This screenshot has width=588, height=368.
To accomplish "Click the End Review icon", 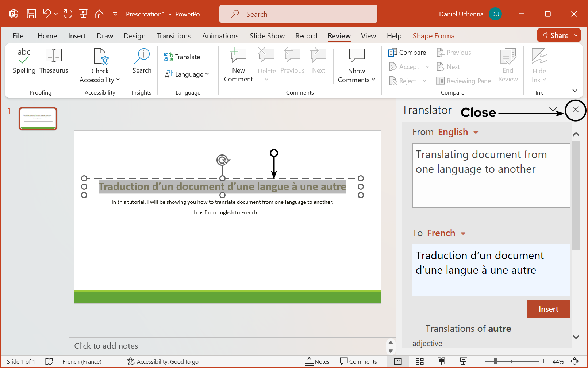I will (x=508, y=64).
